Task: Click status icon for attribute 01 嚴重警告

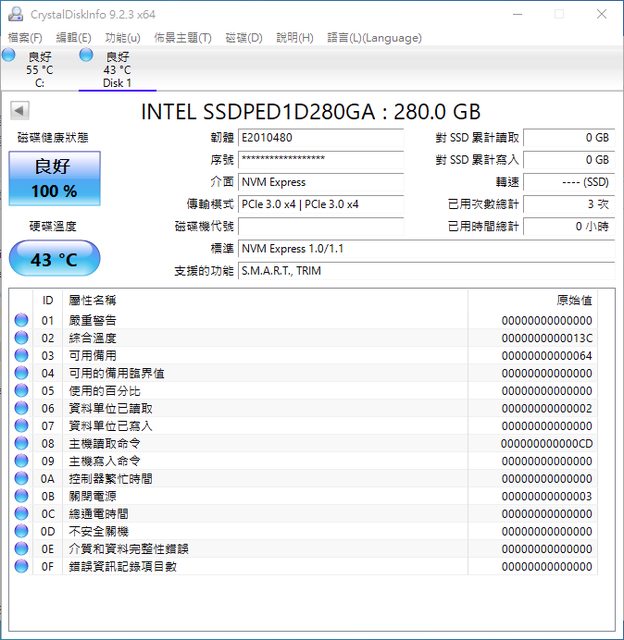Action: [21, 320]
